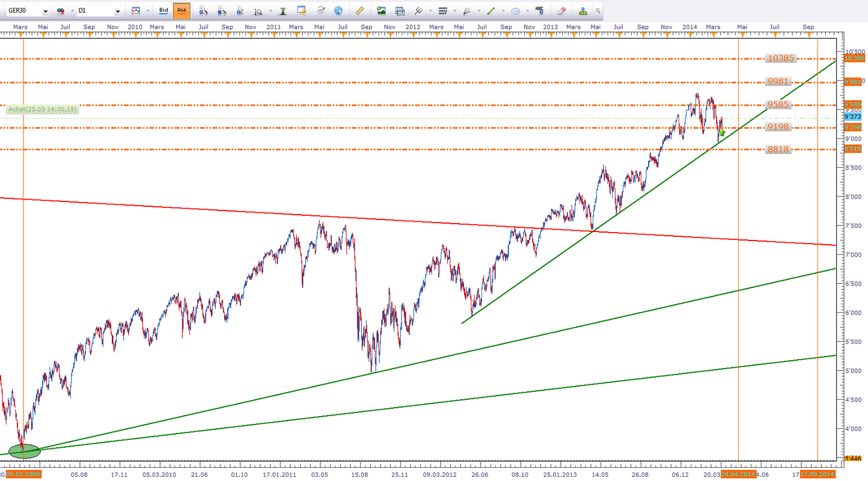Select the ruler measurement tool
868x481 pixels.
click(360, 11)
